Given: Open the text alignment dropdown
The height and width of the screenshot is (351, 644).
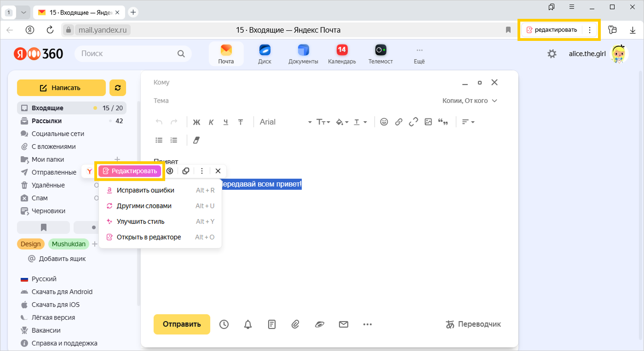Looking at the screenshot, I should (x=468, y=122).
